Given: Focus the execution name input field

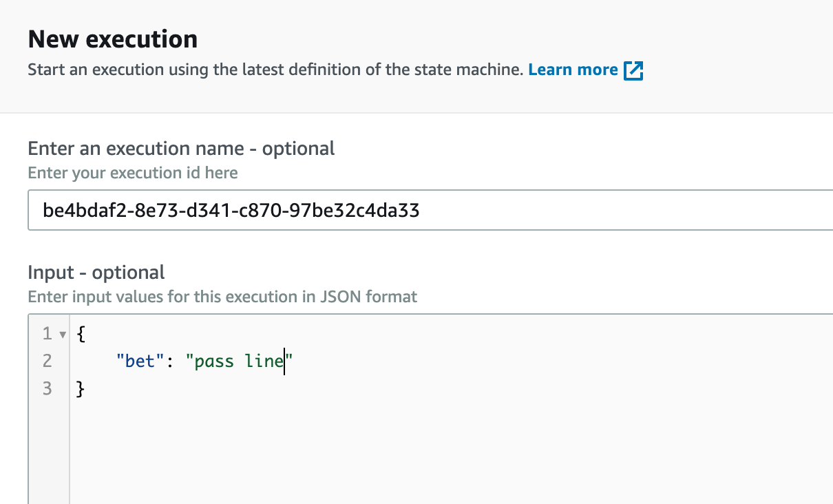Looking at the screenshot, I should tap(430, 210).
